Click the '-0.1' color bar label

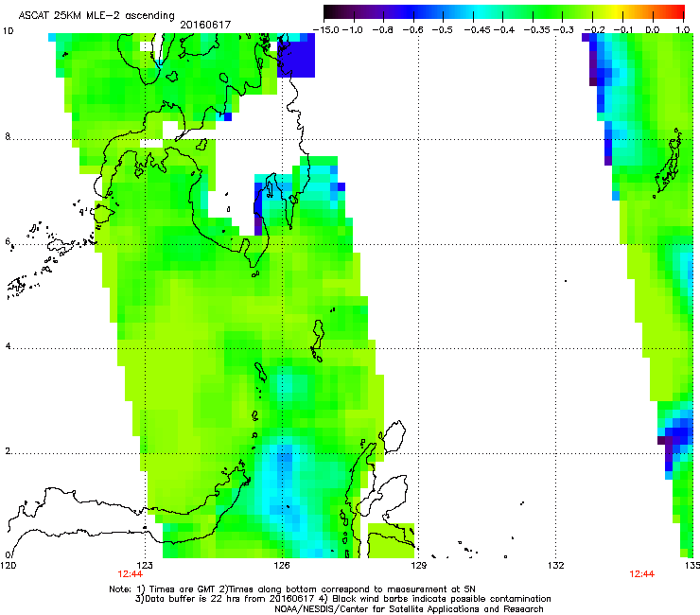point(623,30)
